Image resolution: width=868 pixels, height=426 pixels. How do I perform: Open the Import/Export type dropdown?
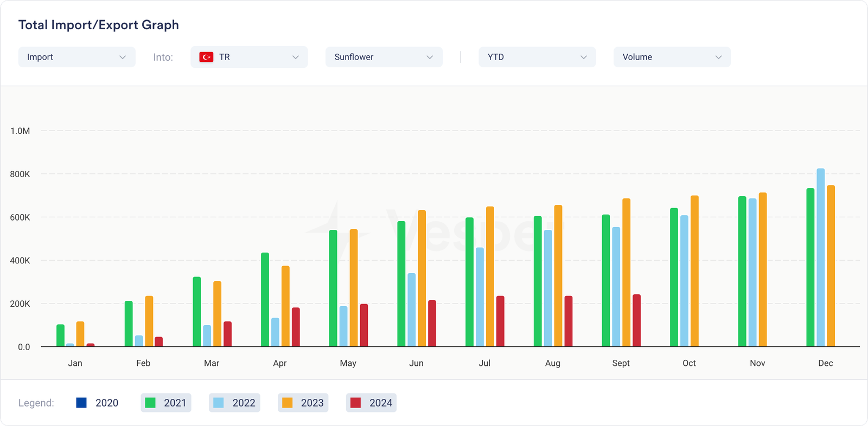(x=76, y=57)
